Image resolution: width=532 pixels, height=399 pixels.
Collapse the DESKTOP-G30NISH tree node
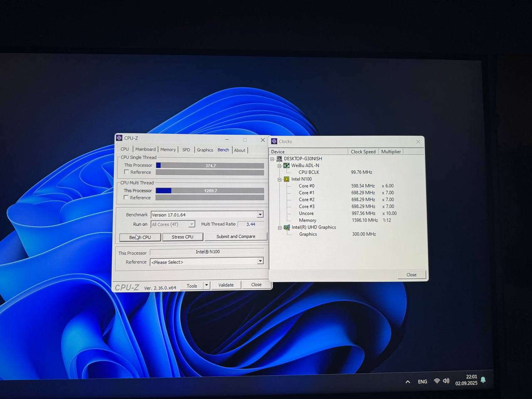(273, 159)
